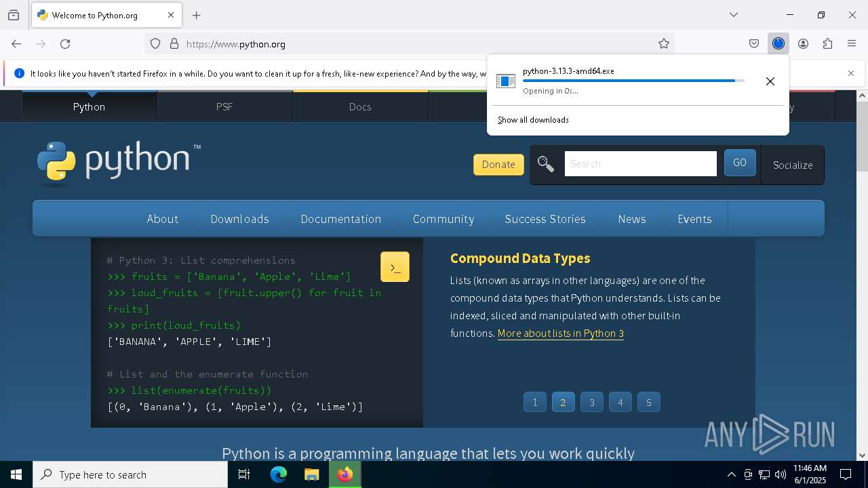
Task: Click the Compound Data Types heading
Action: pyautogui.click(x=520, y=258)
